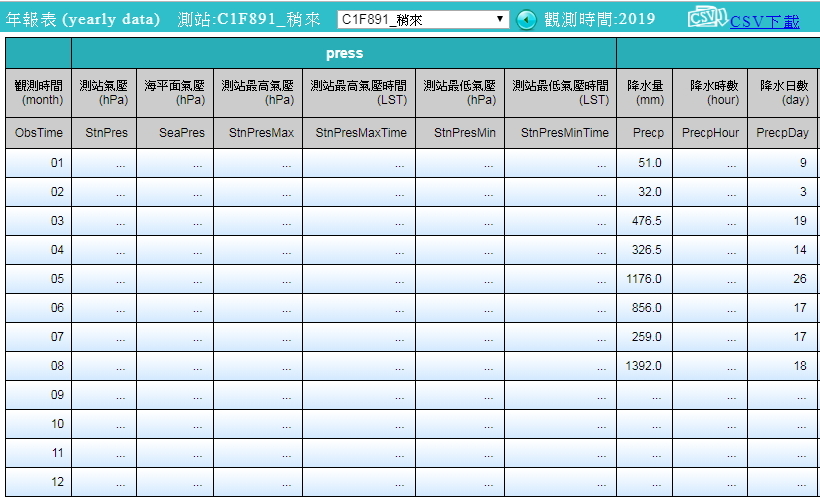Open the C1F891 station dropdown

point(423,19)
